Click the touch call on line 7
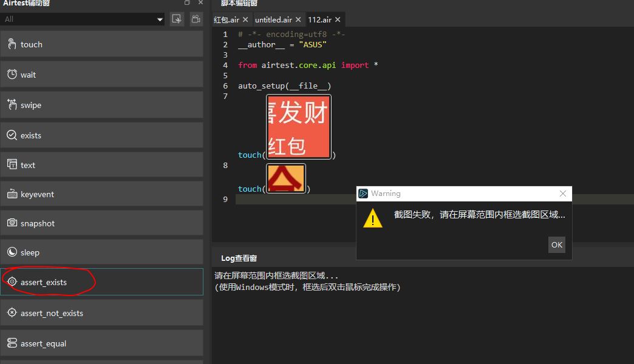The image size is (634, 364). coord(250,155)
